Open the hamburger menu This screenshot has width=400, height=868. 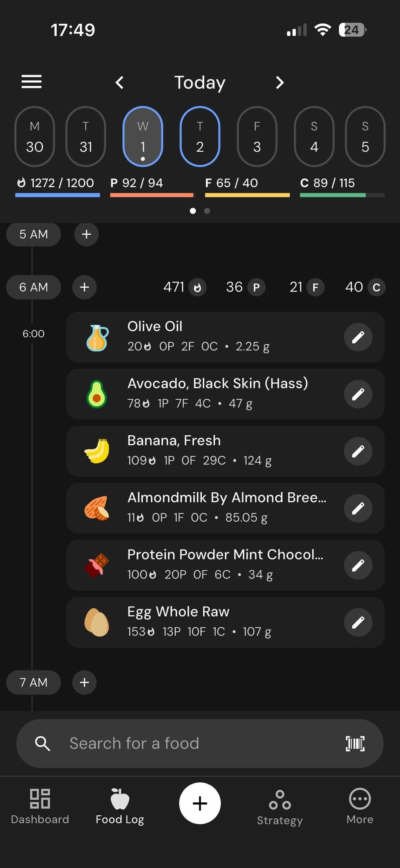tap(31, 82)
